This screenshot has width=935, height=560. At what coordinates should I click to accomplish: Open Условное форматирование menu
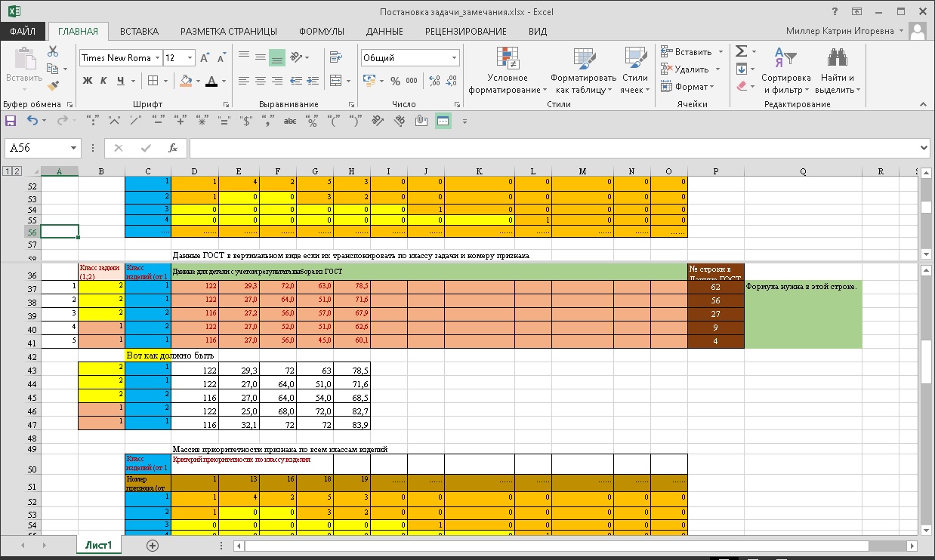[x=507, y=71]
